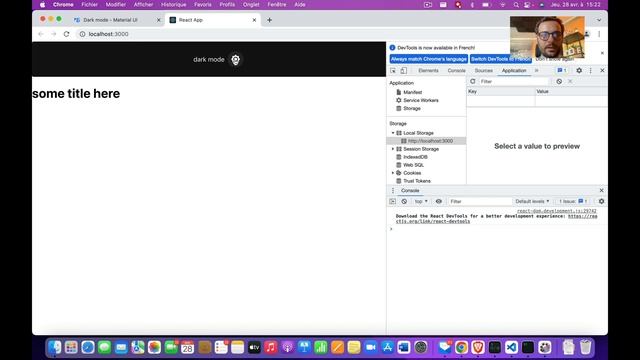640x360 pixels.
Task: Clear the console with the circle-slash icon
Action: (404, 202)
